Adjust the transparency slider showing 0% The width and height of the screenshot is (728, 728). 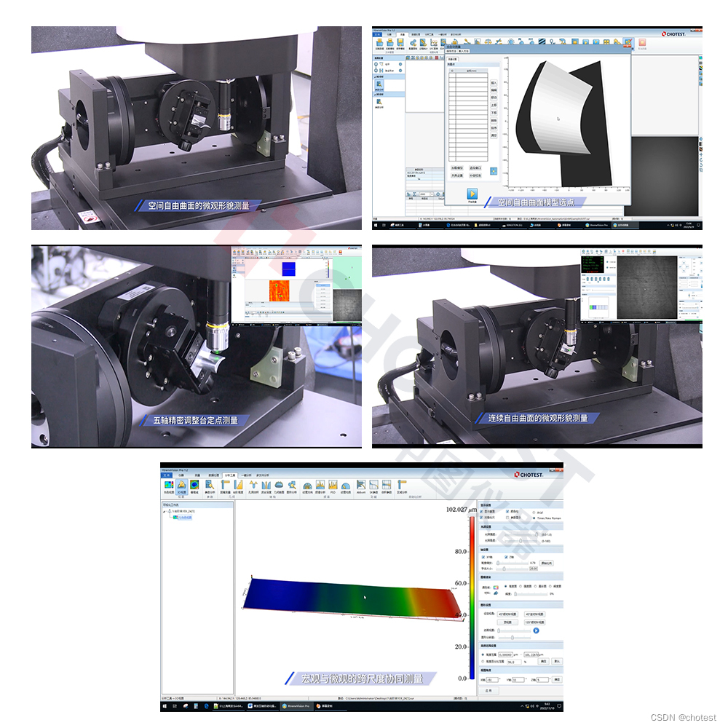pyautogui.click(x=531, y=594)
